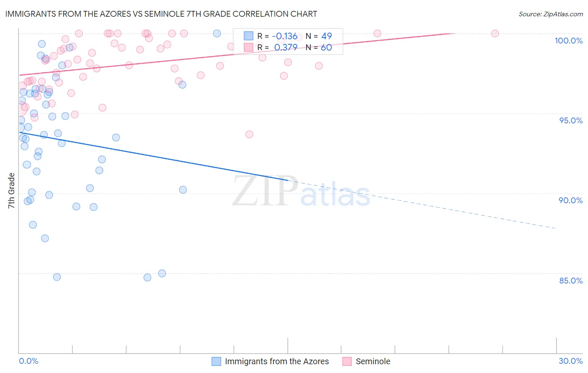
Task: Click the pink swatch beside R = 0.379
Action: 248,47
